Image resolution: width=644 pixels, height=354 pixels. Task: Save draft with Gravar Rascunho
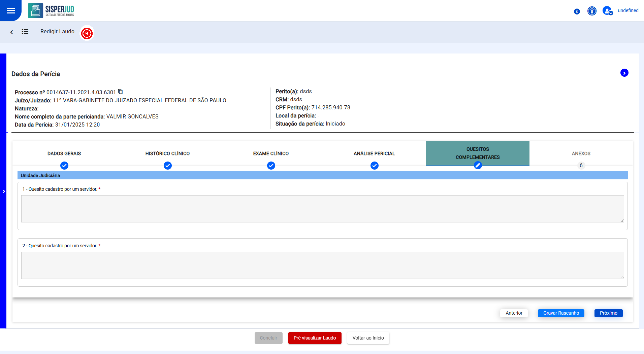point(561,313)
